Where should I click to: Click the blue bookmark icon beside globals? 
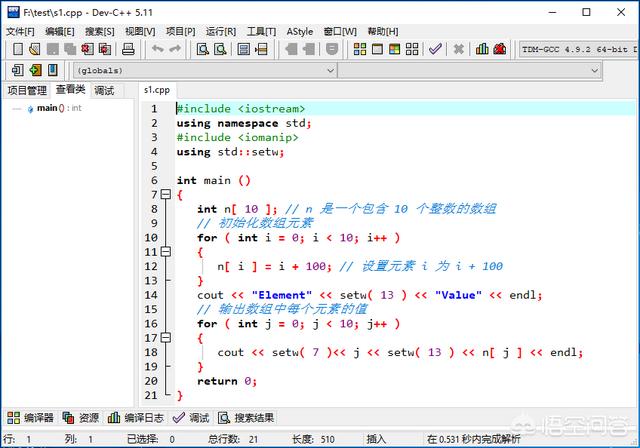click(x=53, y=70)
